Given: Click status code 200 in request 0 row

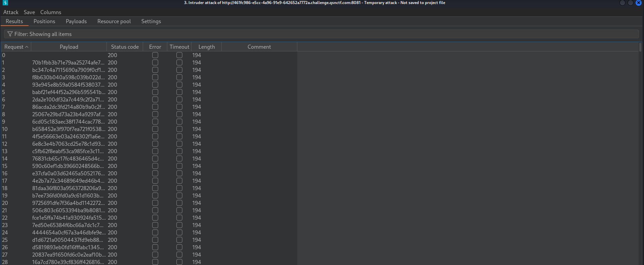Looking at the screenshot, I should (x=113, y=55).
